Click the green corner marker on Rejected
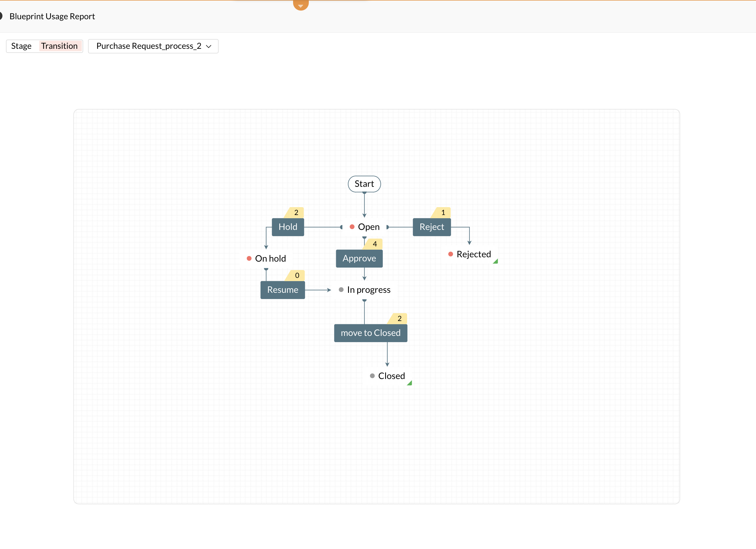Viewport: 756px width, 549px height. (496, 262)
